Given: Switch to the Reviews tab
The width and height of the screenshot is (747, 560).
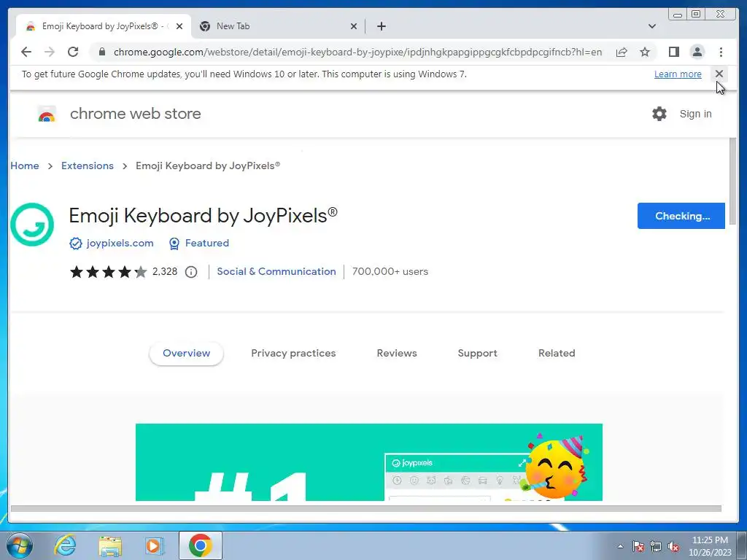Looking at the screenshot, I should tap(397, 354).
